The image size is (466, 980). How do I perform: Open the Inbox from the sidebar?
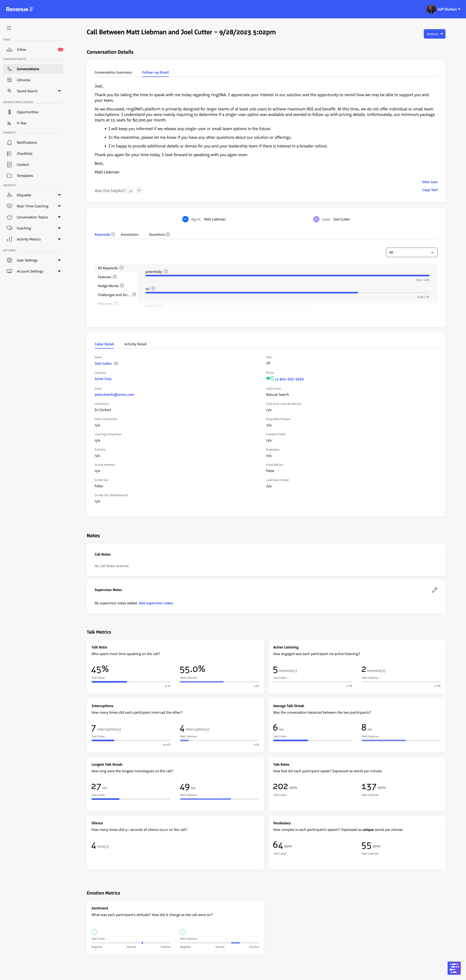[21, 49]
